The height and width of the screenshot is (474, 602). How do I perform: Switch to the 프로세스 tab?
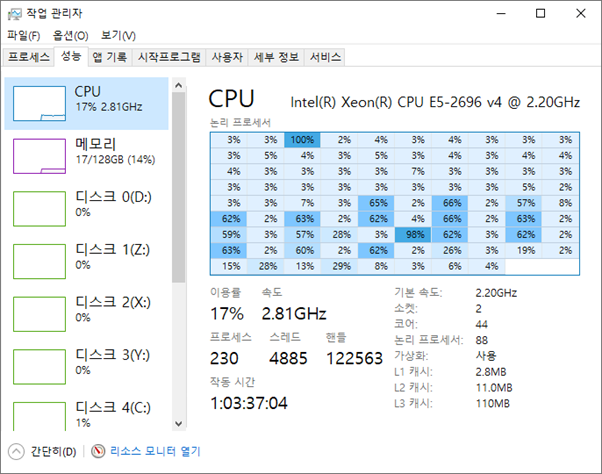click(x=29, y=57)
